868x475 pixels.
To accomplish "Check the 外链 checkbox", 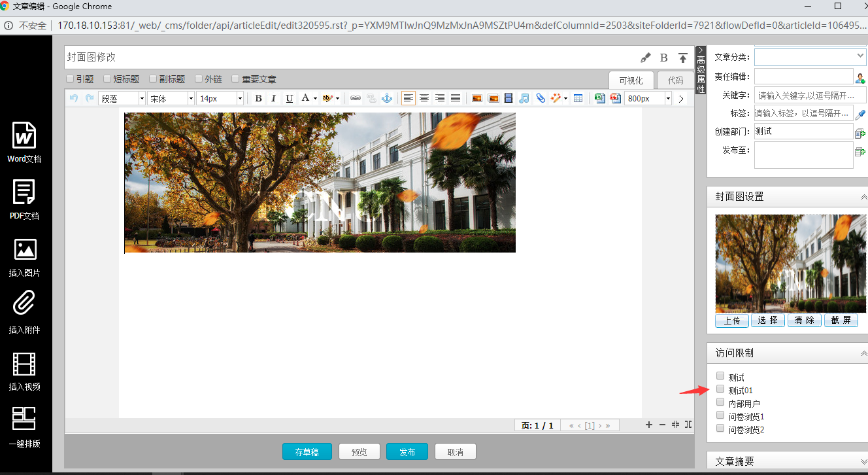I will (199, 79).
